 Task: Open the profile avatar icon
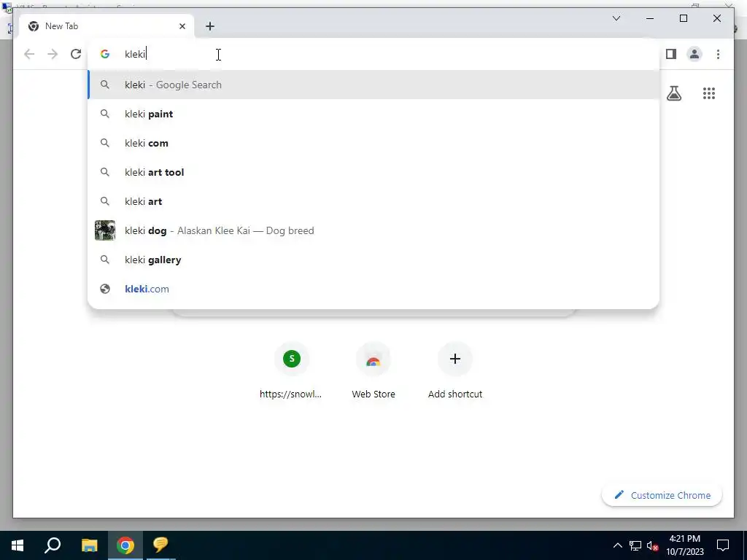[x=694, y=54]
